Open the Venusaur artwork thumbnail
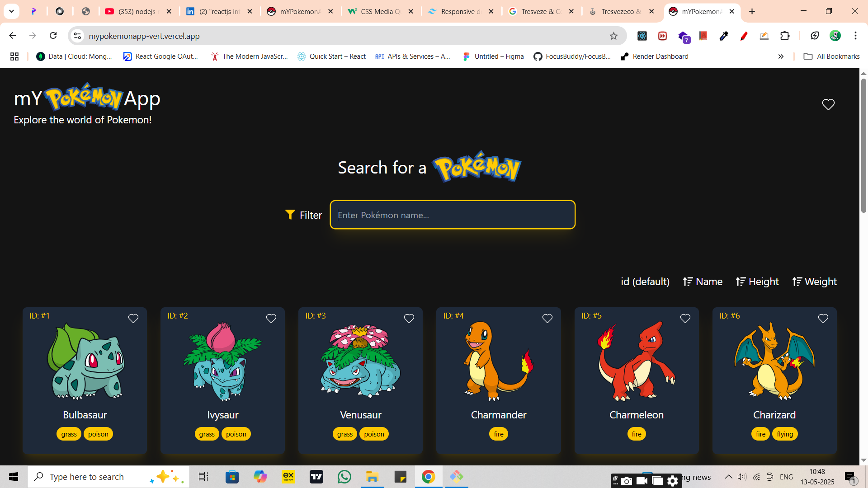 tap(360, 361)
